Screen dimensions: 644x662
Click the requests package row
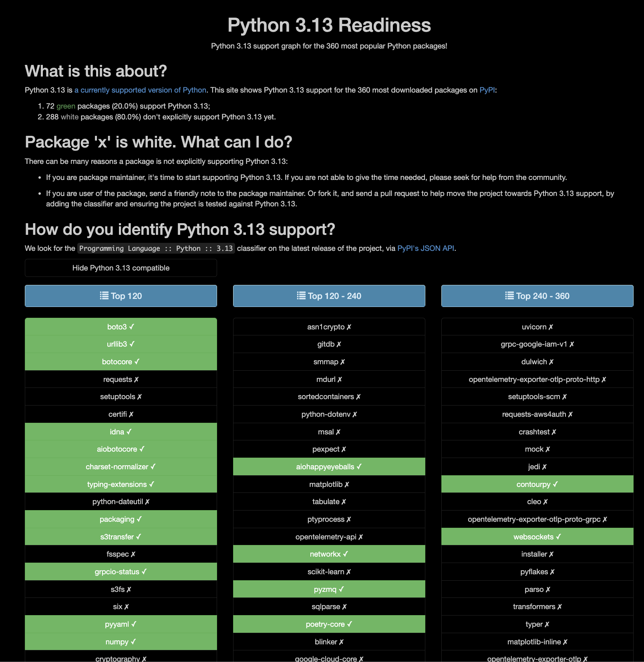pos(121,379)
